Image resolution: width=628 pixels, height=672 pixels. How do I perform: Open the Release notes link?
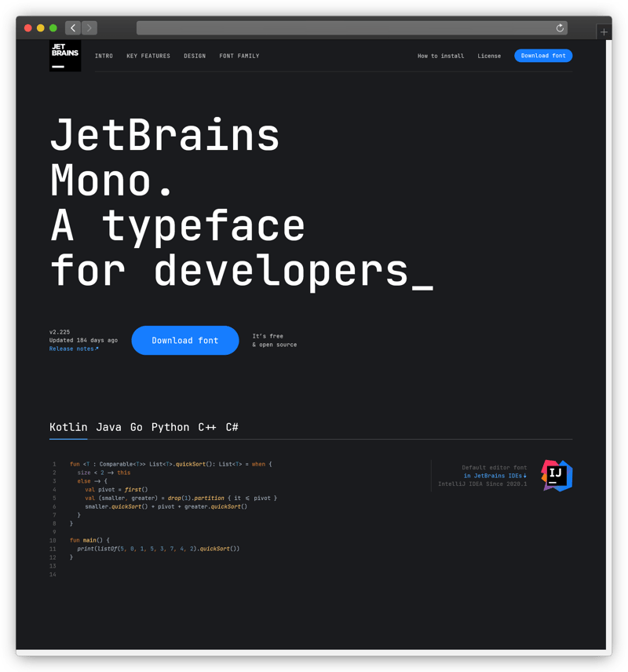coord(74,349)
